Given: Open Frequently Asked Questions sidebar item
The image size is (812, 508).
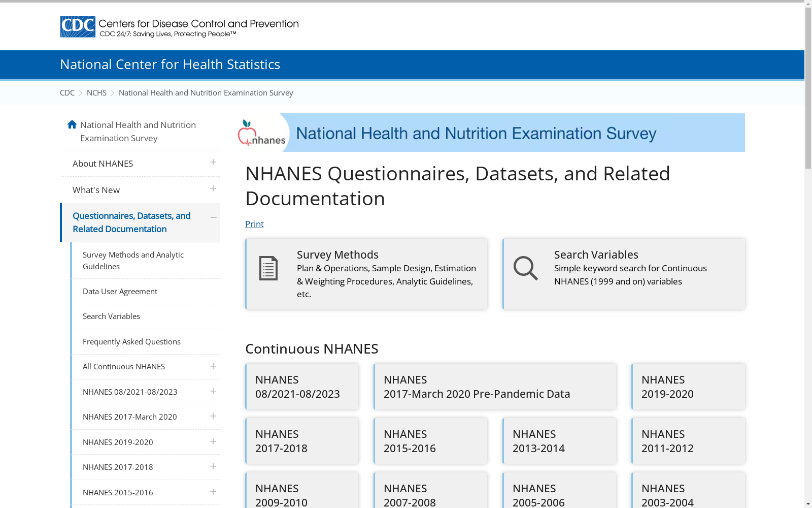Looking at the screenshot, I should 131,341.
